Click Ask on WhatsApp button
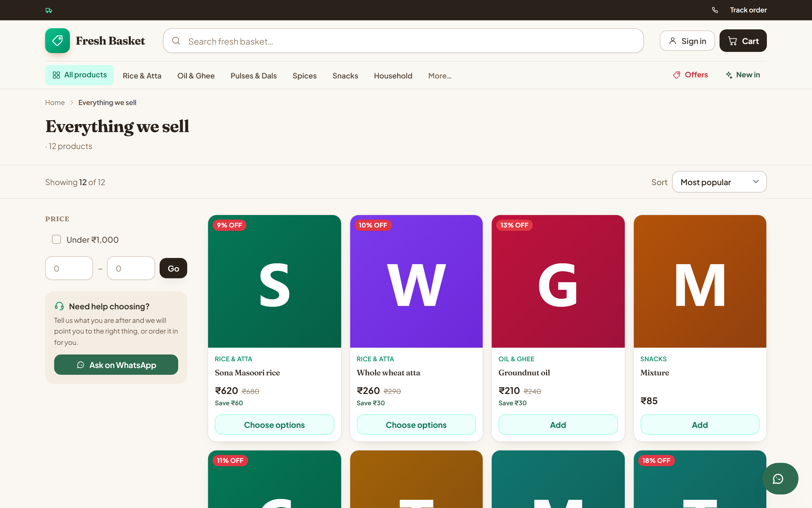The height and width of the screenshot is (508, 812). coord(116,365)
